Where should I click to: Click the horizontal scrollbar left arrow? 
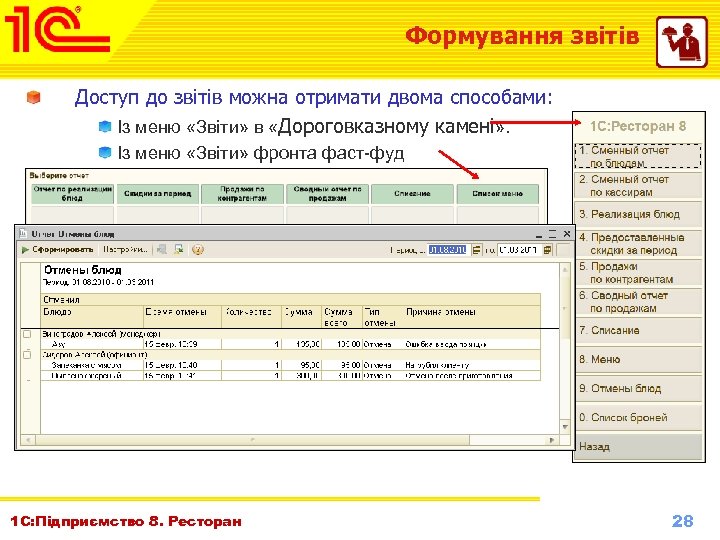[28, 440]
